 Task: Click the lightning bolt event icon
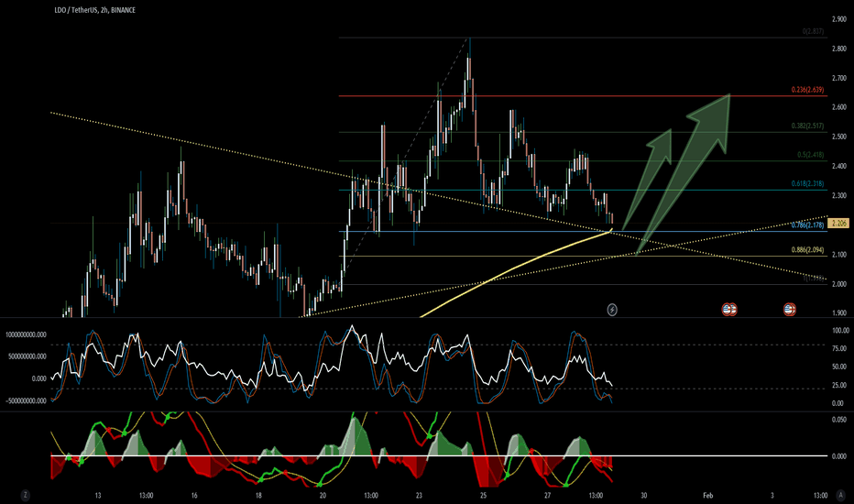click(612, 310)
